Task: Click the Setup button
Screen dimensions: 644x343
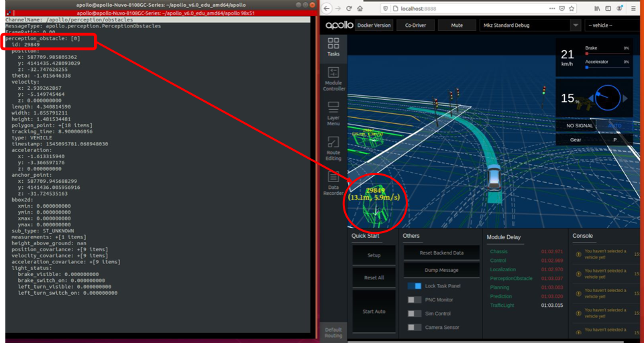Action: [374, 255]
